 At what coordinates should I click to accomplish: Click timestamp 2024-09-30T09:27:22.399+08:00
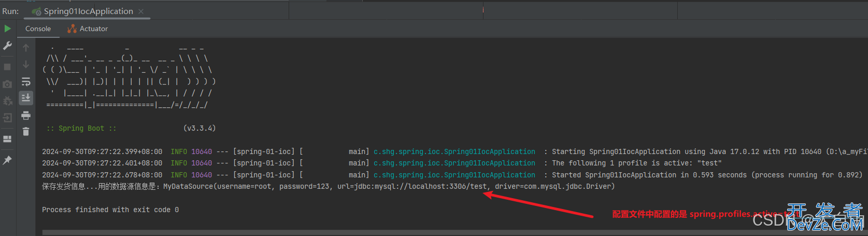point(102,151)
